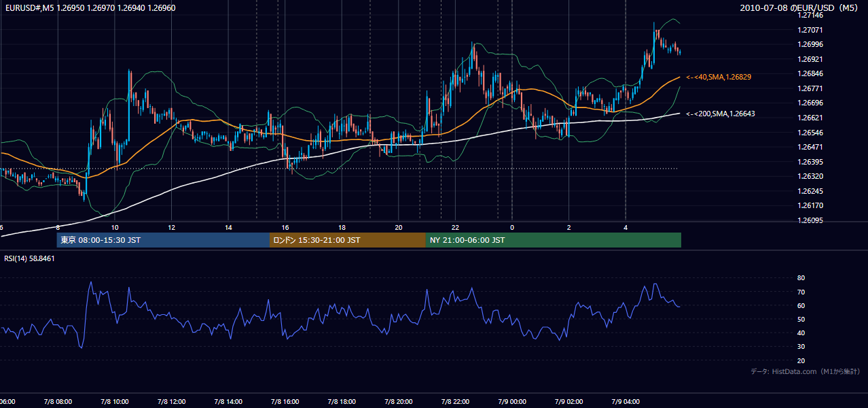Viewport: 868px width, 408px height.
Task: Click the Tokyo 08:00-15:30 JST session bar
Action: pos(163,240)
